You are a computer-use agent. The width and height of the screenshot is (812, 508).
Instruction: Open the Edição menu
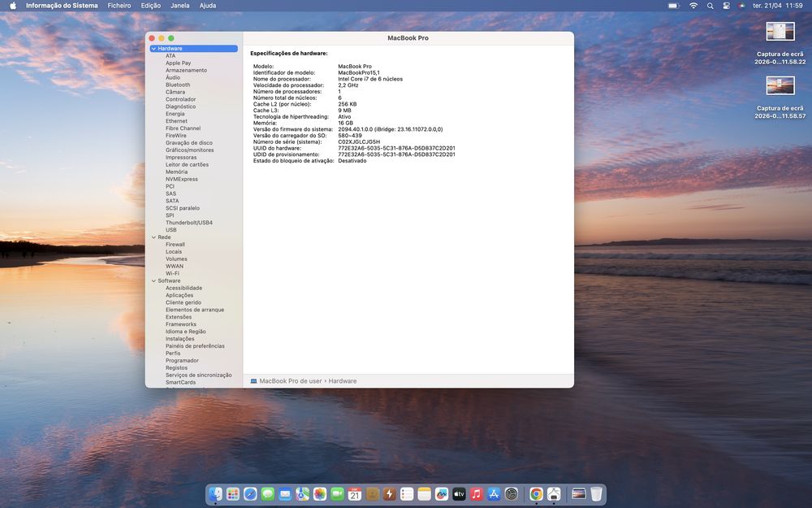point(151,6)
